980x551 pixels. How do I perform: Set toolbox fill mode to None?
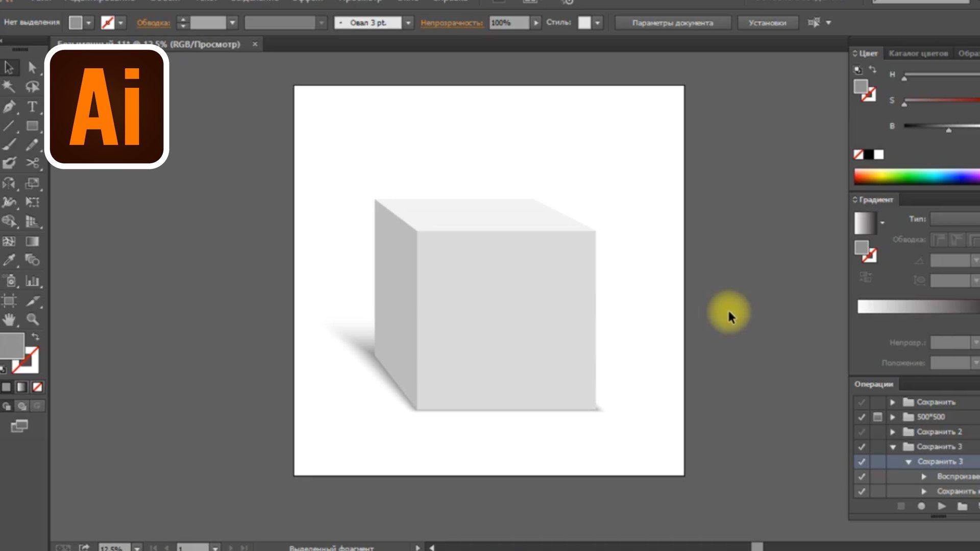[37, 387]
